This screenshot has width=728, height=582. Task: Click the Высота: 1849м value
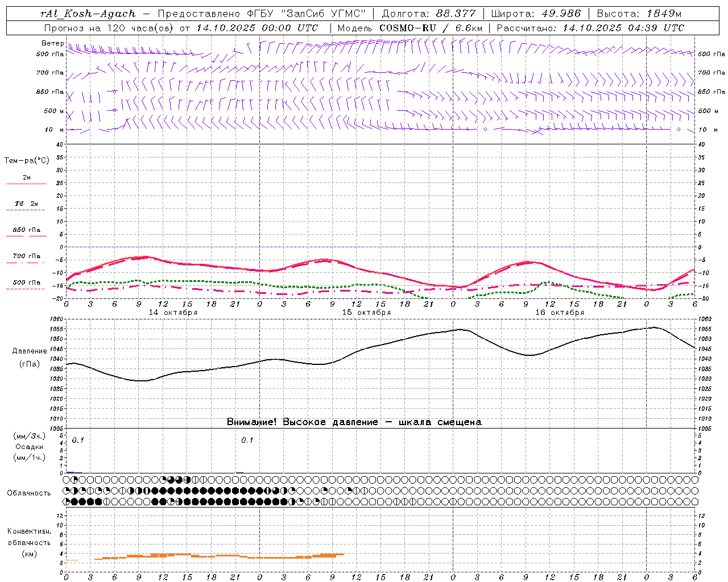pos(639,14)
